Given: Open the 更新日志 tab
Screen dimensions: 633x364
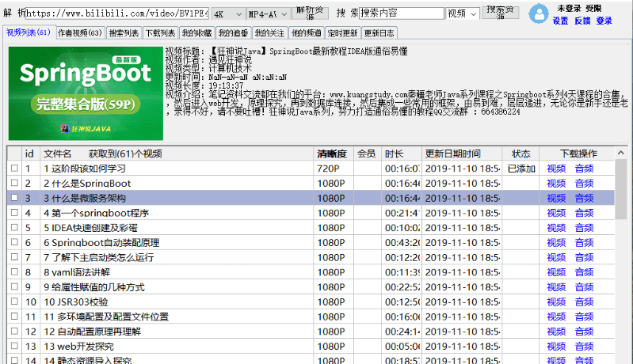Looking at the screenshot, I should pyautogui.click(x=379, y=33).
